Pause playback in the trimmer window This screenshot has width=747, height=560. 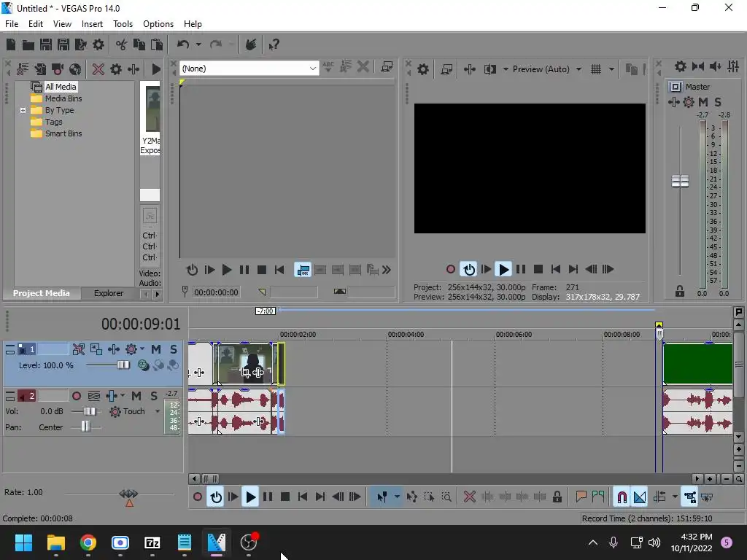244,270
